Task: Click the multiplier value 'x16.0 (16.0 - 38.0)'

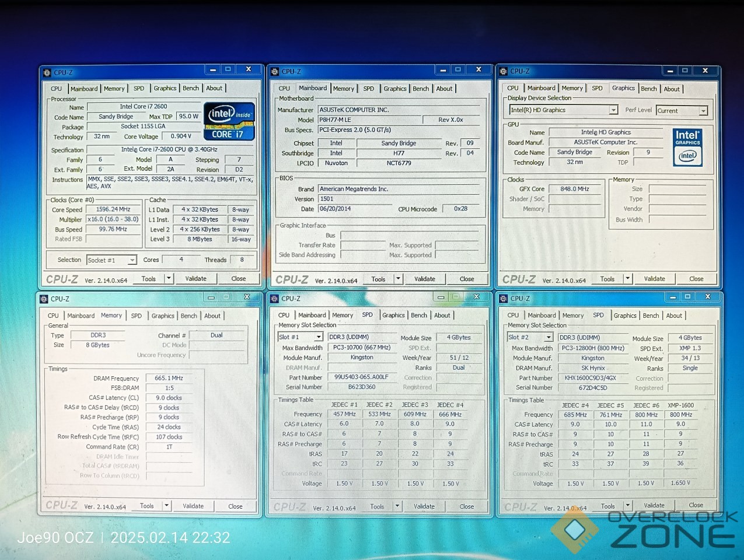Action: (113, 219)
